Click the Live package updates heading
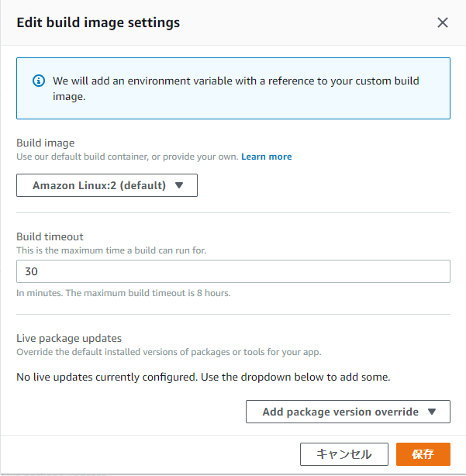This screenshot has height=476, width=466. point(69,338)
